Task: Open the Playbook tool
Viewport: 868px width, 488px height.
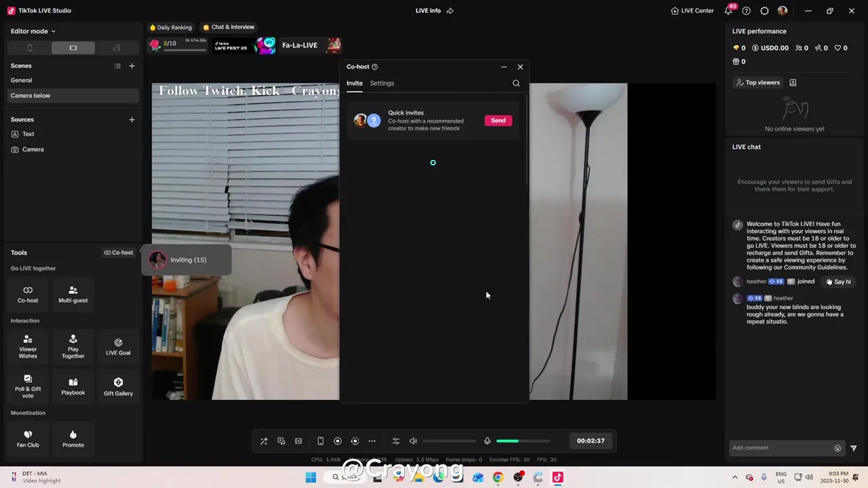Action: [x=73, y=386]
